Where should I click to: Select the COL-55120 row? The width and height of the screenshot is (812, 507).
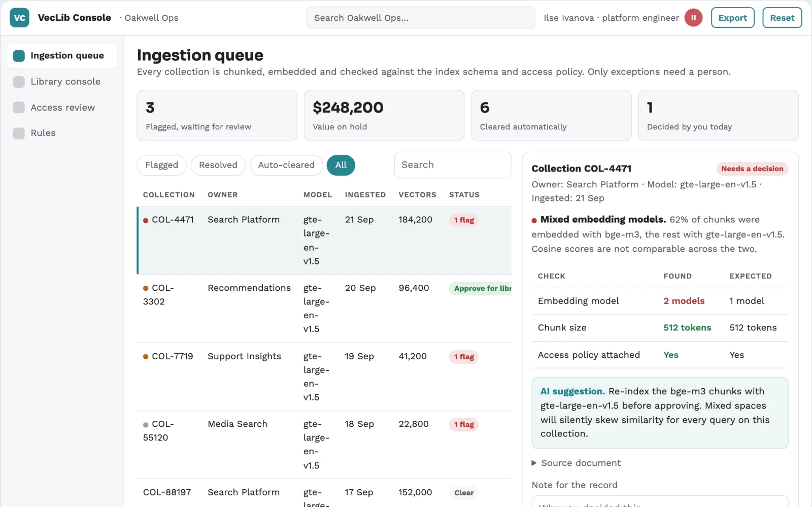pos(324,445)
